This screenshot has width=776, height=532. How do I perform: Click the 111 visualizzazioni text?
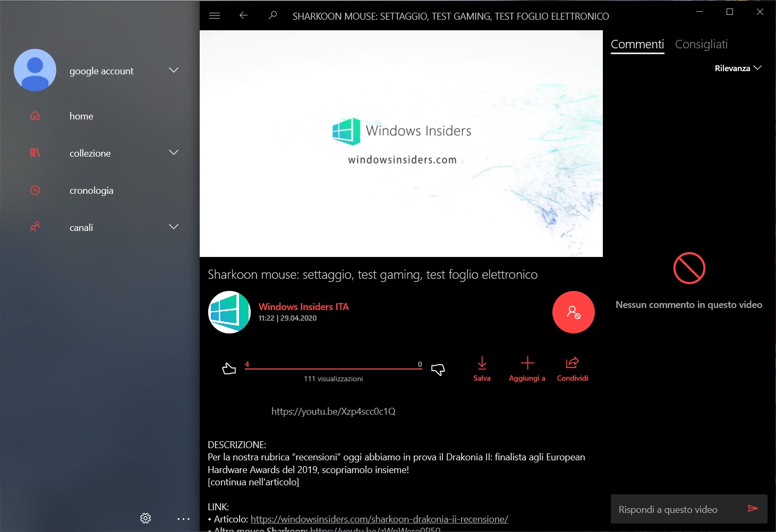pos(334,379)
